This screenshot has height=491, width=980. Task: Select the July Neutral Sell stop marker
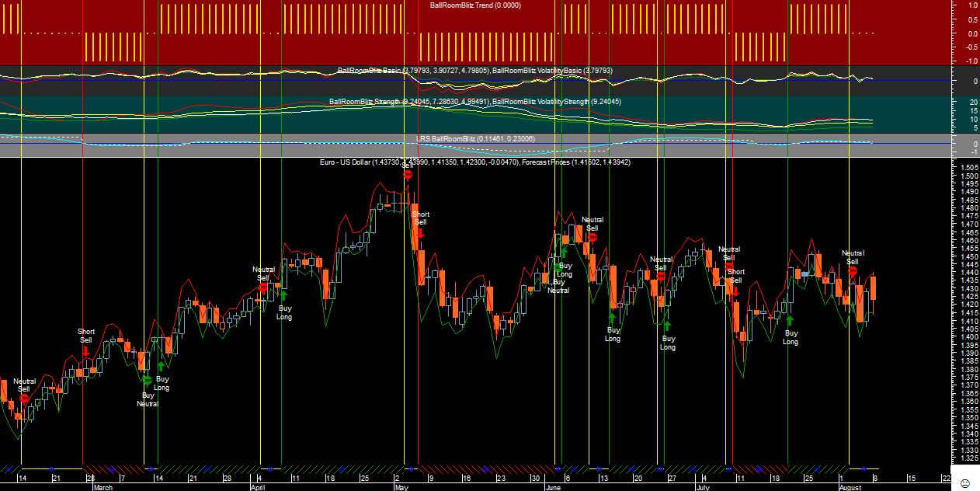[x=729, y=267]
